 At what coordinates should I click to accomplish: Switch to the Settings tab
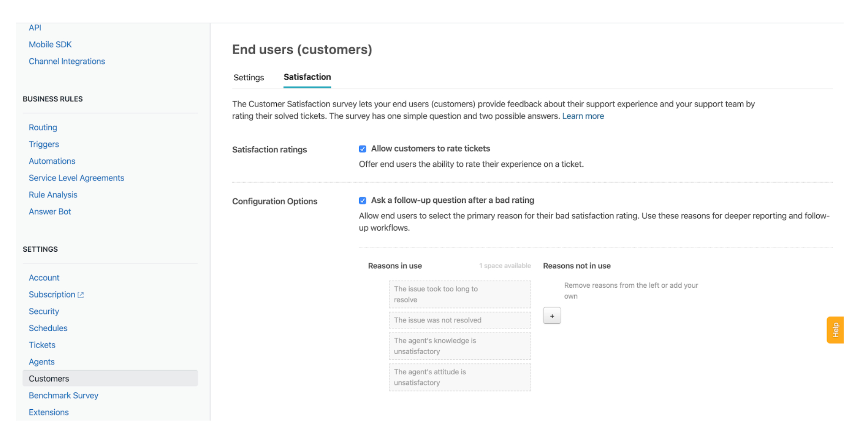[x=248, y=77]
